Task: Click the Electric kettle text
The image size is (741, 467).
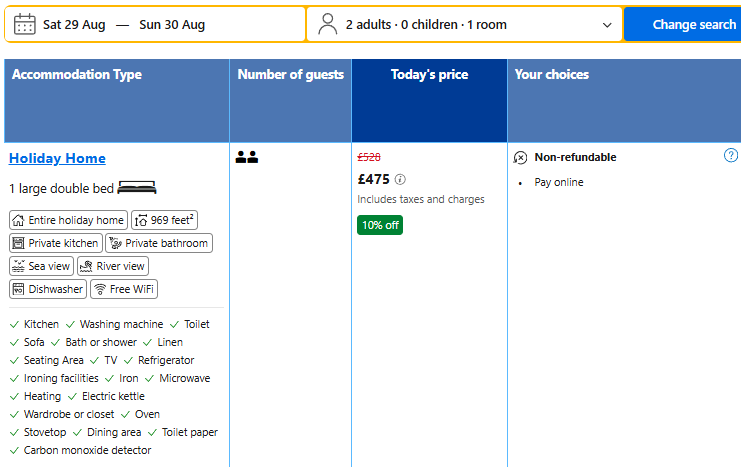Action: [x=113, y=396]
